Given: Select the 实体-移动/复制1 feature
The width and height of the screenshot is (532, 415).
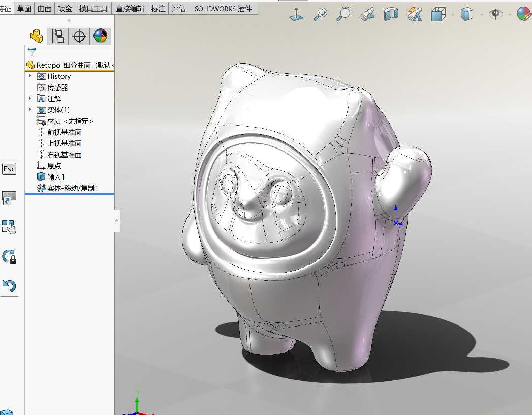Looking at the screenshot, I should click(68, 188).
